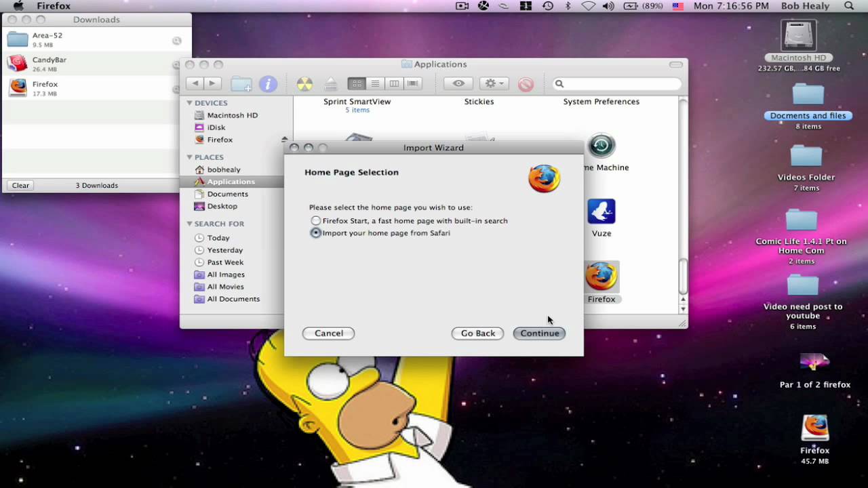Collapse the PLACES sidebar section
Viewport: 868px width, 488px height.
[x=190, y=157]
